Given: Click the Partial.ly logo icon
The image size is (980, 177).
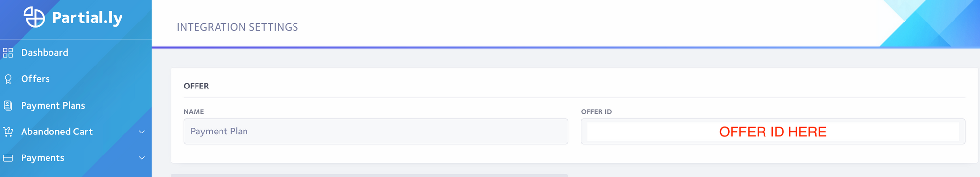Looking at the screenshot, I should click(34, 18).
